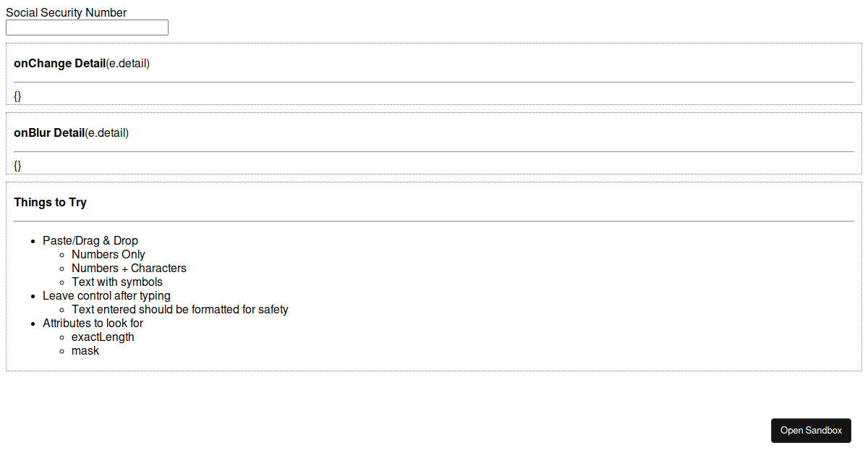The image size is (868, 456).
Task: Click the empty braces under onBlur Detail
Action: (17, 165)
